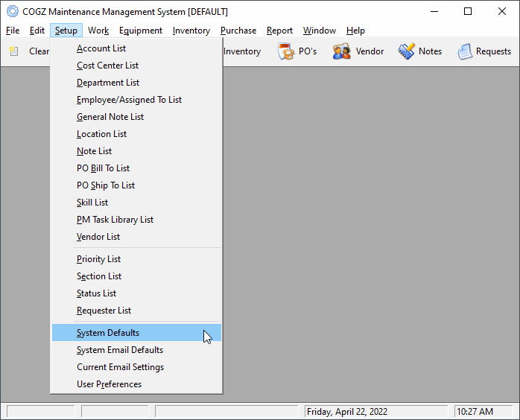Viewport: 520px width, 420px height.
Task: Open Location List
Action: (x=136, y=134)
